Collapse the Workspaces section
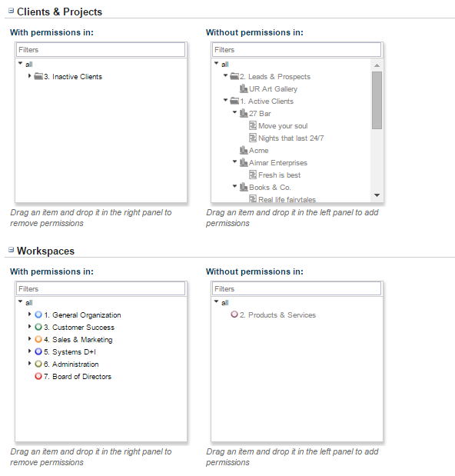 [x=12, y=250]
